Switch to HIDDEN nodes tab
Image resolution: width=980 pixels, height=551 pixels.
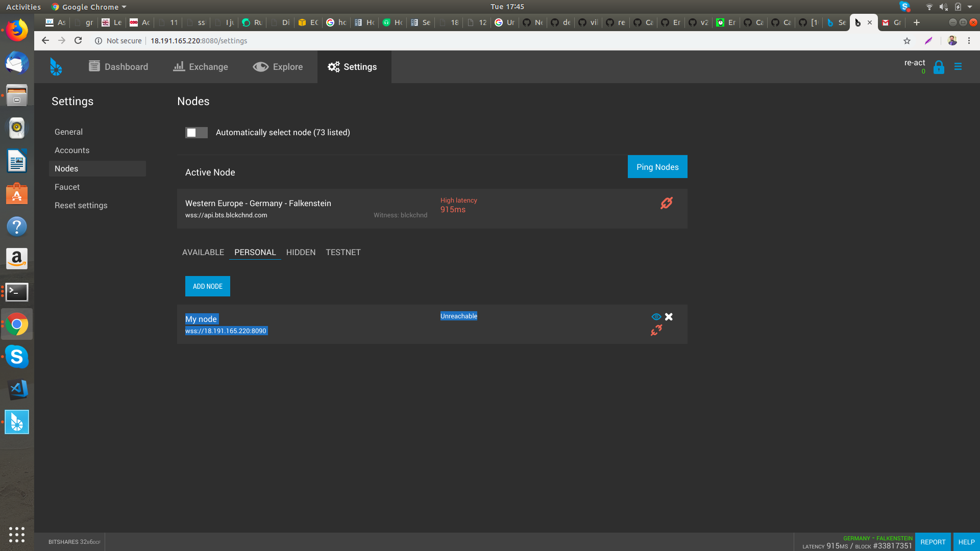coord(301,252)
